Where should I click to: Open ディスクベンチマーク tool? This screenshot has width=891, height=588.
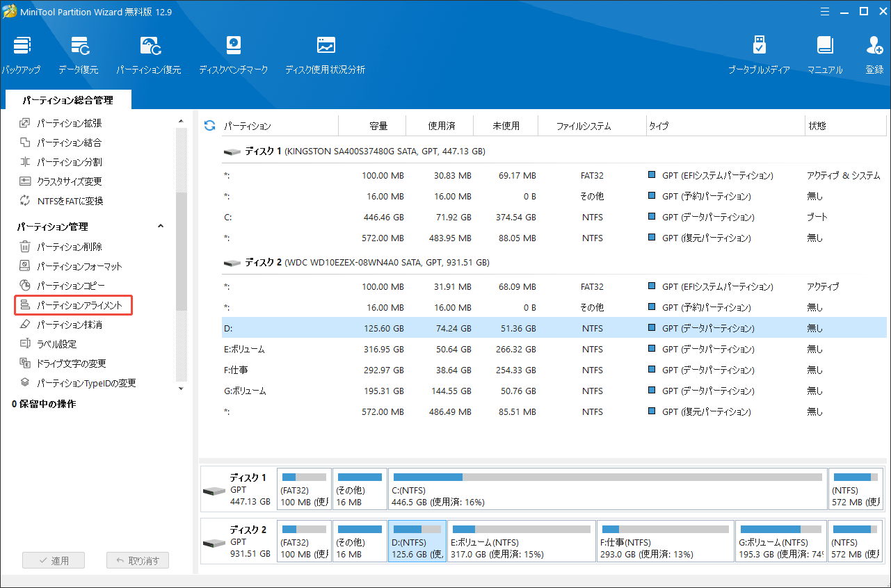(x=233, y=54)
